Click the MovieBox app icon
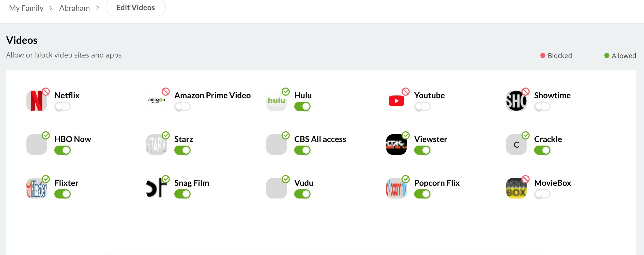 [516, 188]
